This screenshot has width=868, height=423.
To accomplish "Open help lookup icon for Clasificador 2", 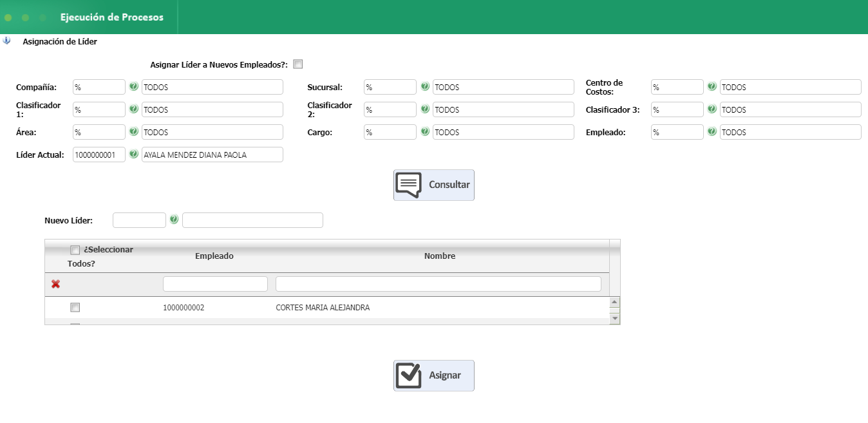I will tap(425, 109).
